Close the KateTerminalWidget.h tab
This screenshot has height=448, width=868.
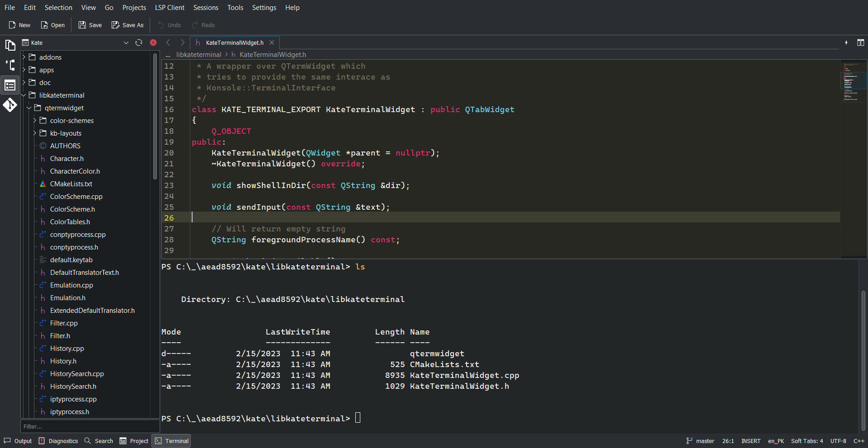[x=272, y=42]
